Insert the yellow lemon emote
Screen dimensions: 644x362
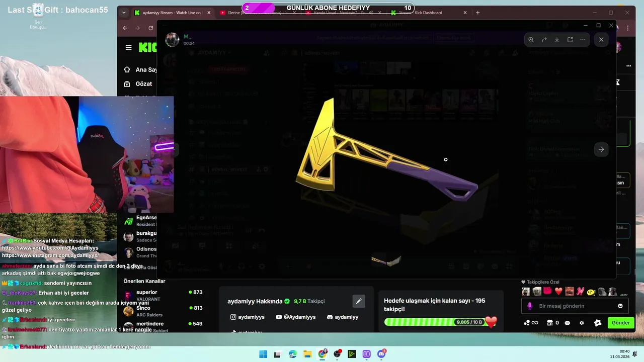pos(591,292)
